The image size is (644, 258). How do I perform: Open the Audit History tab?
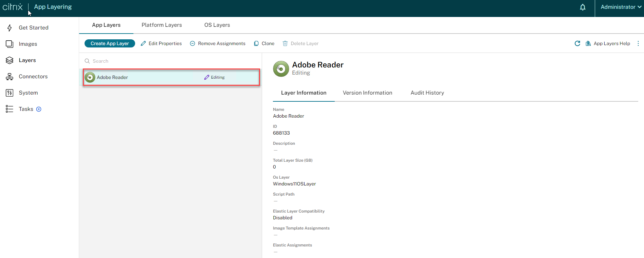(x=427, y=93)
